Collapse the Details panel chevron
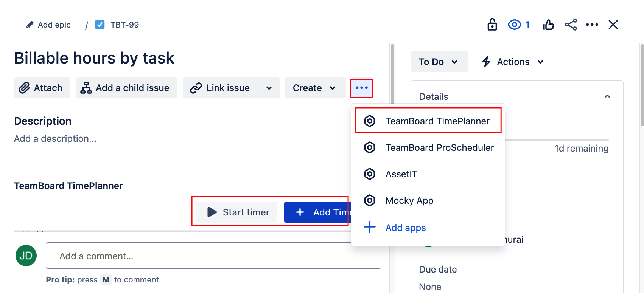Viewport: 644px width, 293px height. tap(607, 96)
